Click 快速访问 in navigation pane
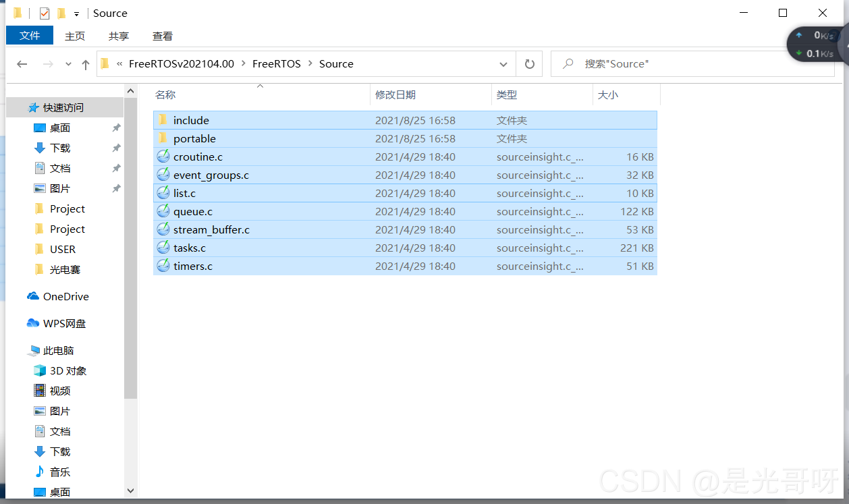The width and height of the screenshot is (849, 504). [64, 107]
